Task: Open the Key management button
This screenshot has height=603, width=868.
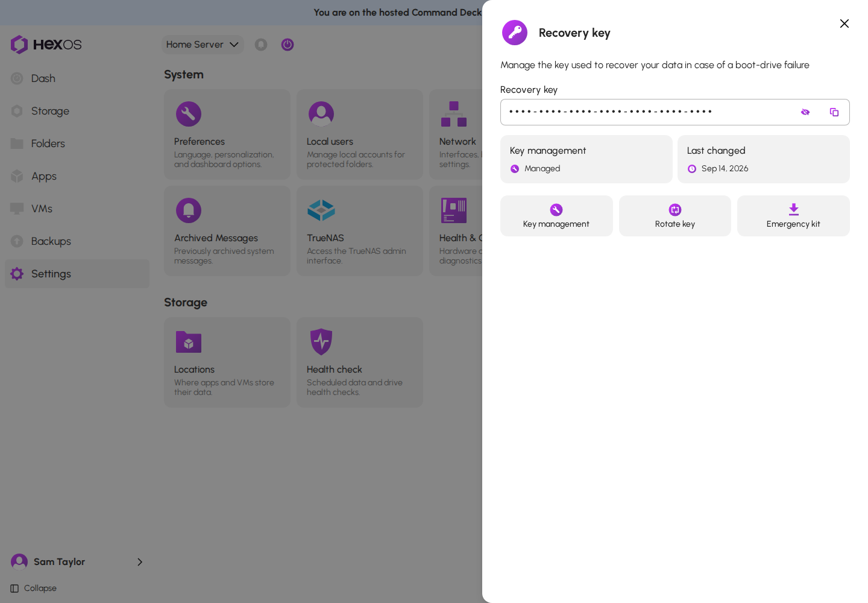Action: [556, 216]
